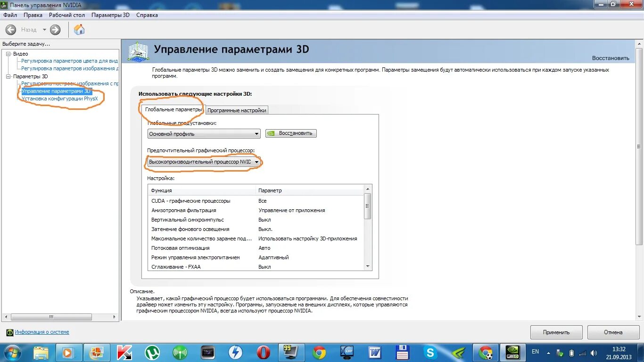The width and height of the screenshot is (644, 362).
Task: Open KMPlayer from the taskbar
Action: click(347, 353)
